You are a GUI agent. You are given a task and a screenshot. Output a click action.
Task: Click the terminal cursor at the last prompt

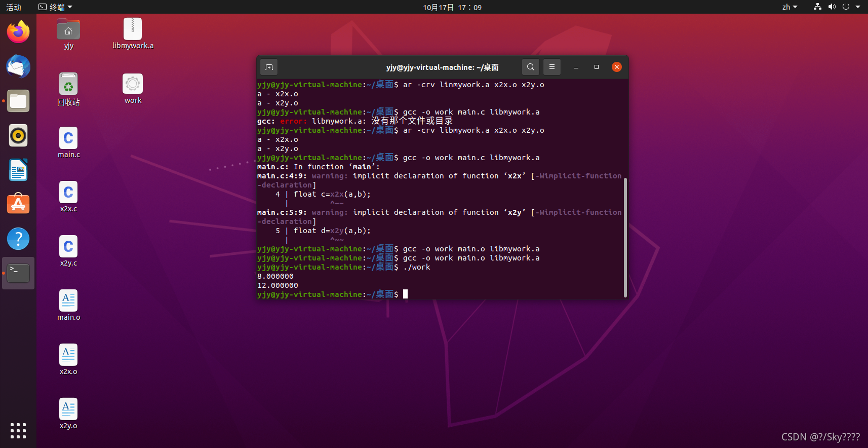[405, 294]
